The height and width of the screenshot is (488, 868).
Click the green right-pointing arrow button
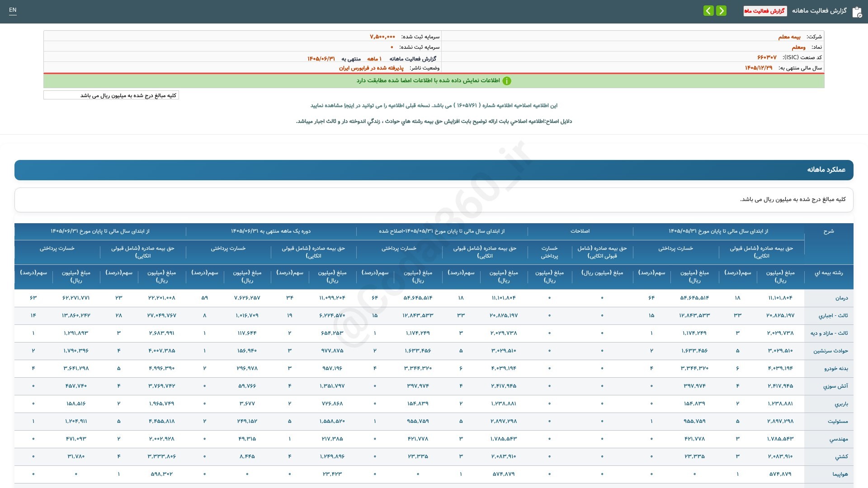pyautogui.click(x=721, y=10)
